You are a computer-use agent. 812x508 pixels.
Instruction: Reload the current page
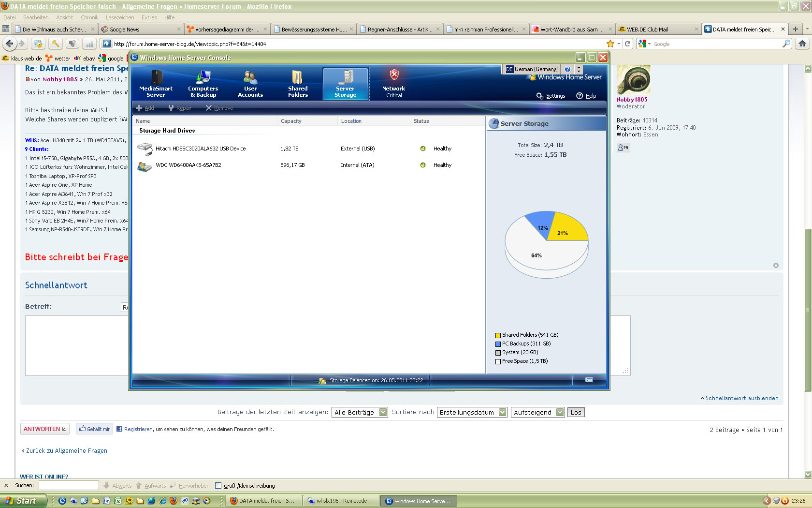tap(627, 44)
